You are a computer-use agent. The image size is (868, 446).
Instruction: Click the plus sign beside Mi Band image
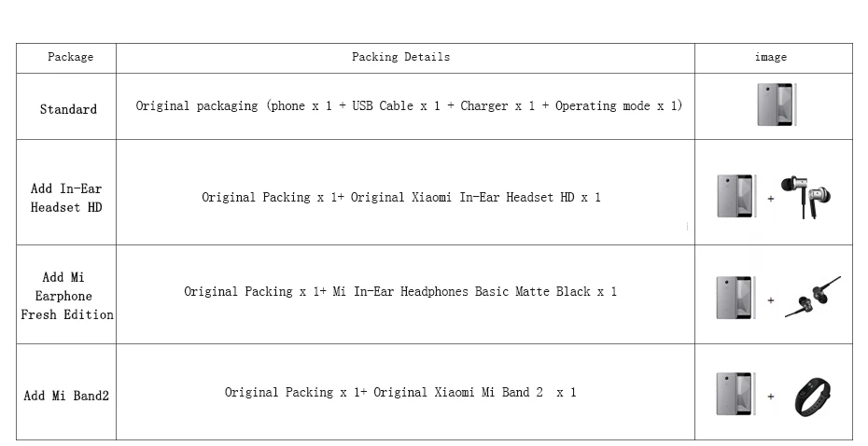[x=771, y=397]
